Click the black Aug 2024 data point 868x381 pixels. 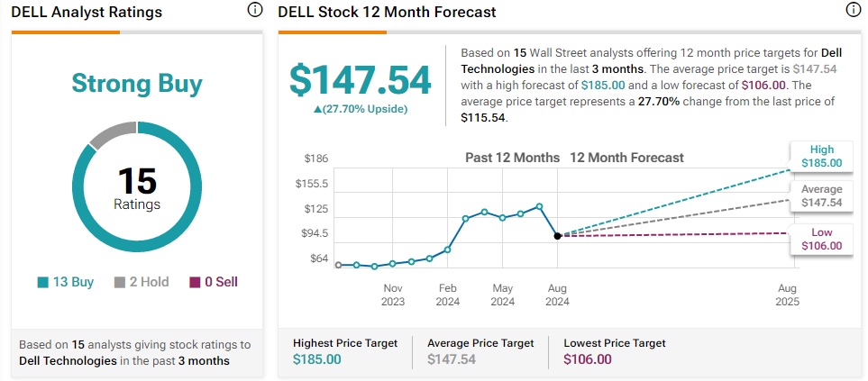(558, 235)
